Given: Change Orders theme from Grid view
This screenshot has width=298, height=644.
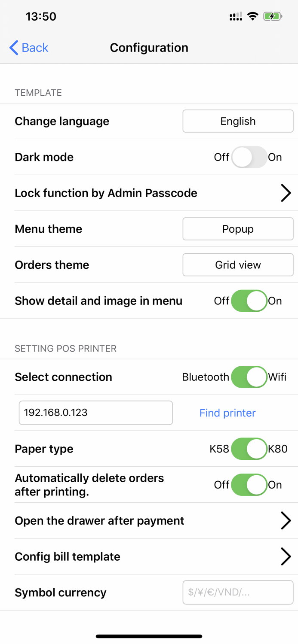Looking at the screenshot, I should (237, 265).
